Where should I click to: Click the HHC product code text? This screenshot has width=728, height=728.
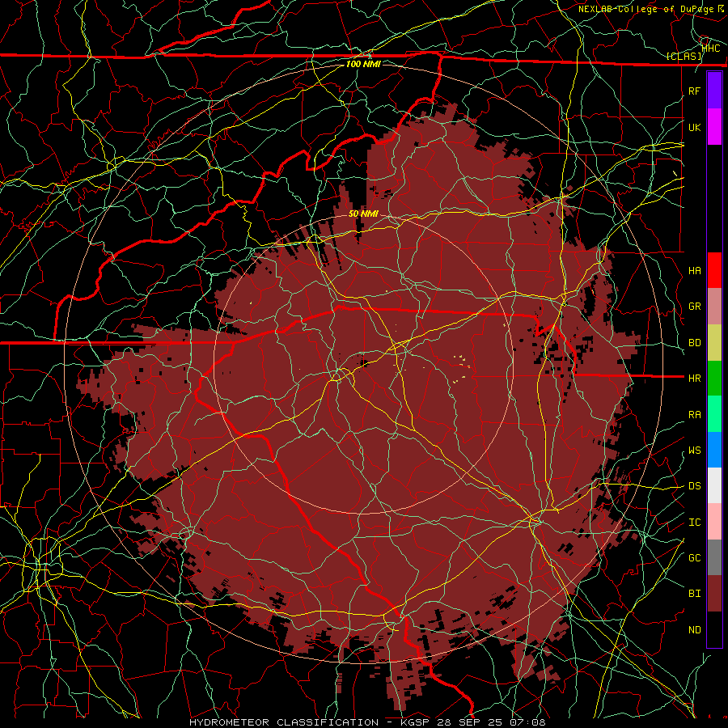(711, 48)
